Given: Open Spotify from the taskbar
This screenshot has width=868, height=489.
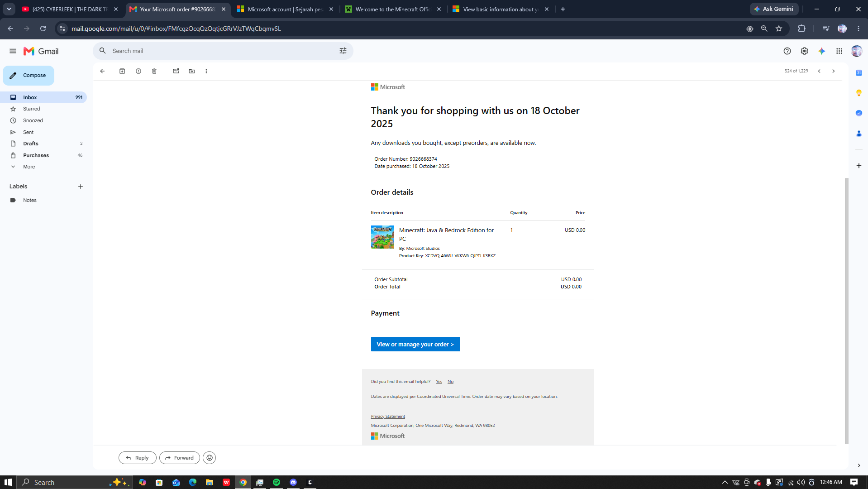Looking at the screenshot, I should 277,482.
